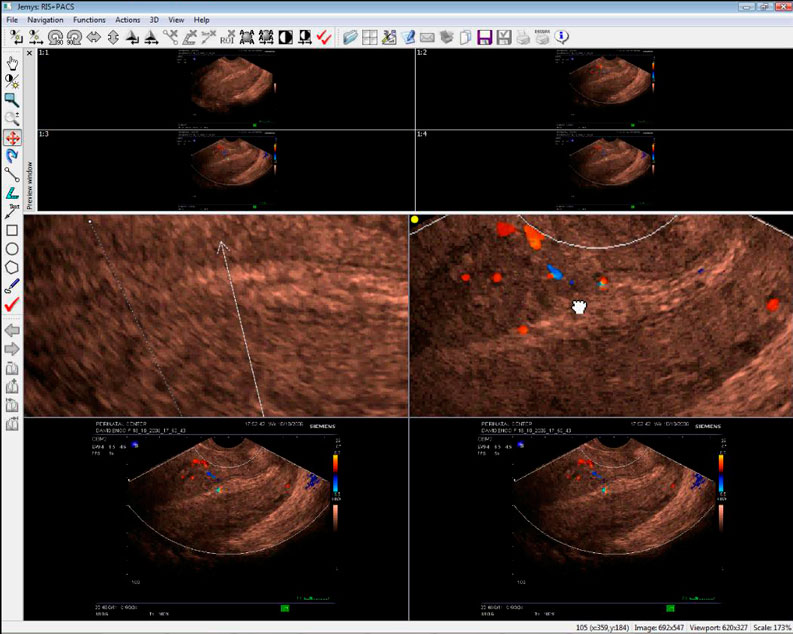
Task: Select the magnifier zoom tool
Action: [x=12, y=99]
